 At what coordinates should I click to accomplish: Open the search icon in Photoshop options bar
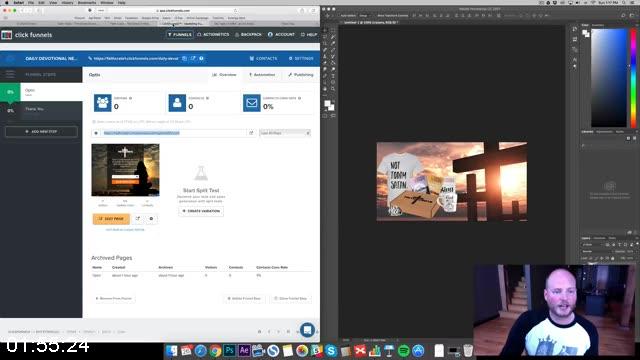pos(623,15)
